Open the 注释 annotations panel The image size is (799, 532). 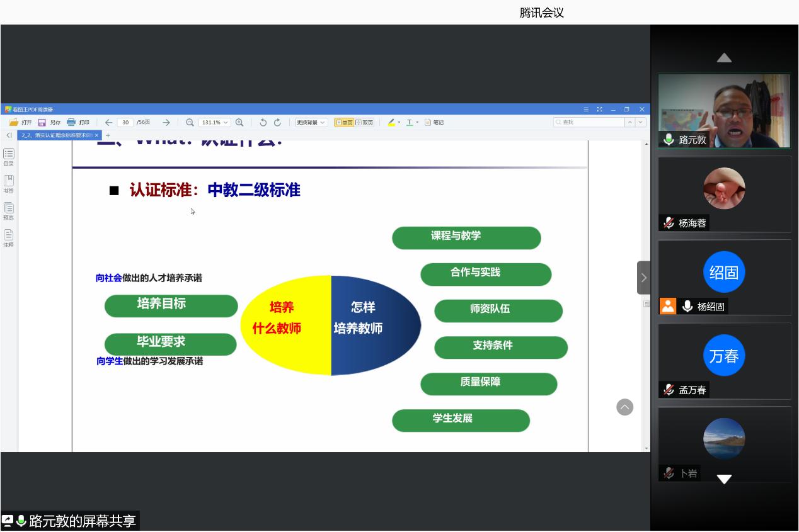pyautogui.click(x=8, y=237)
